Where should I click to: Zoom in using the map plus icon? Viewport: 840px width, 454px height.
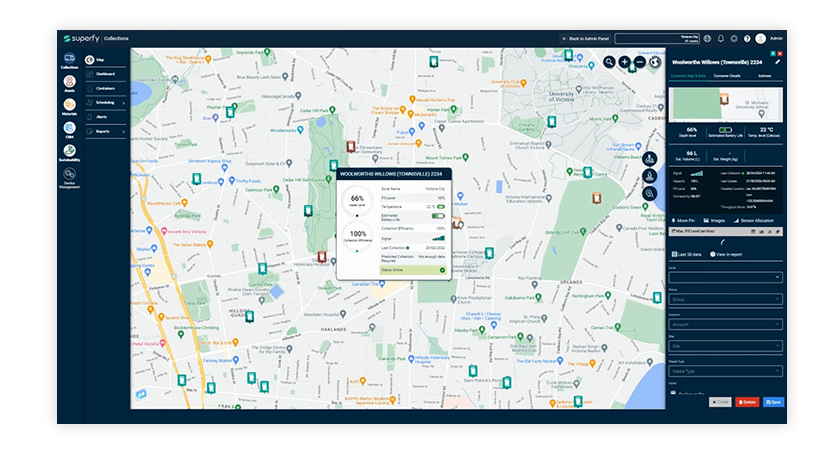pyautogui.click(x=624, y=62)
